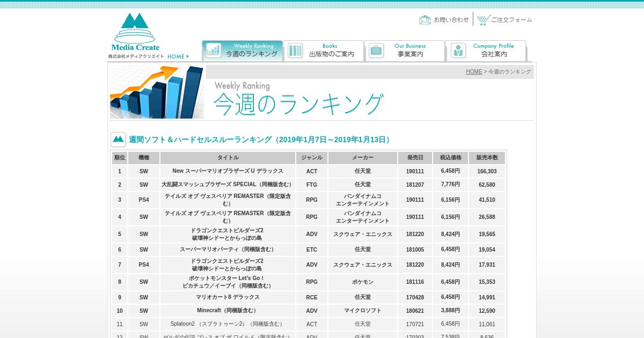The height and width of the screenshot is (338, 644).
Task: Click release date 170428
Action: (415, 297)
